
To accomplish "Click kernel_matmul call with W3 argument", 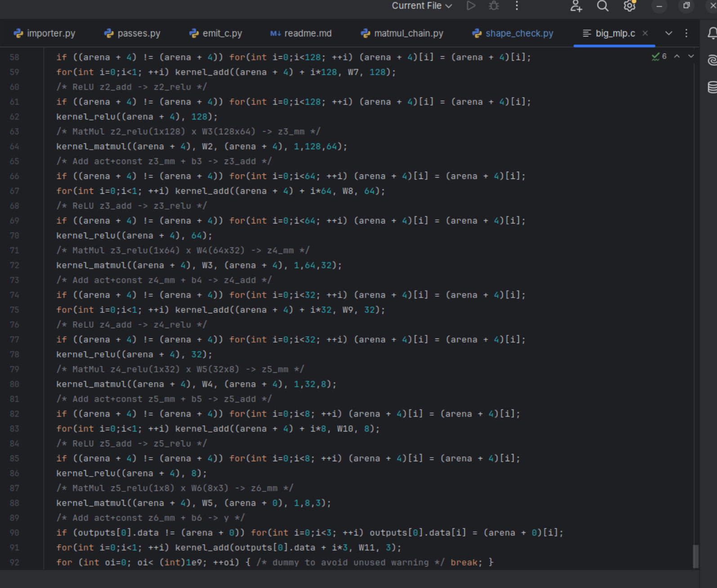I will pyautogui.click(x=199, y=265).
